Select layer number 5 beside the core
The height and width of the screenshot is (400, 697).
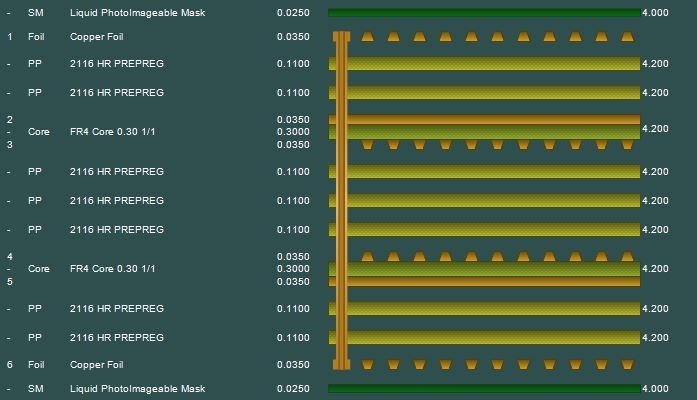point(10,282)
